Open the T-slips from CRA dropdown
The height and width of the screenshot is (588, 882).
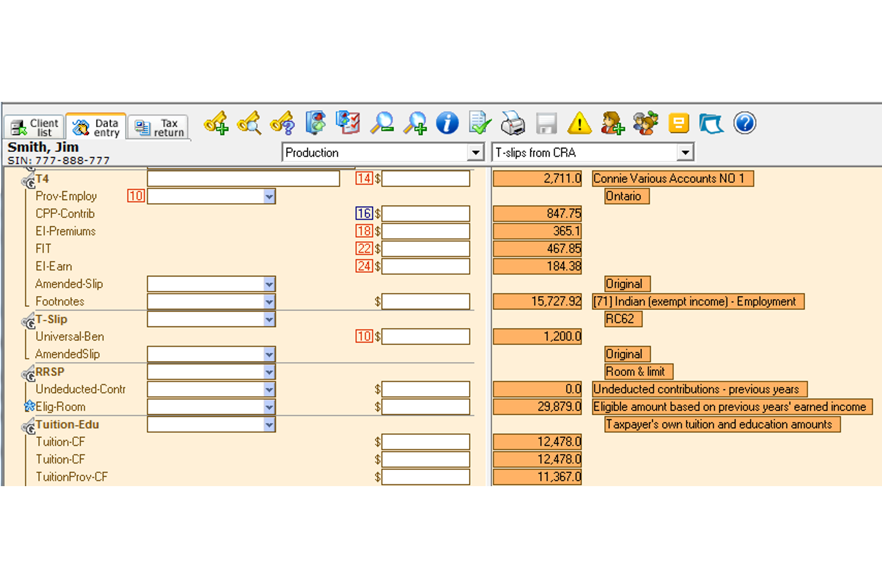coord(594,153)
